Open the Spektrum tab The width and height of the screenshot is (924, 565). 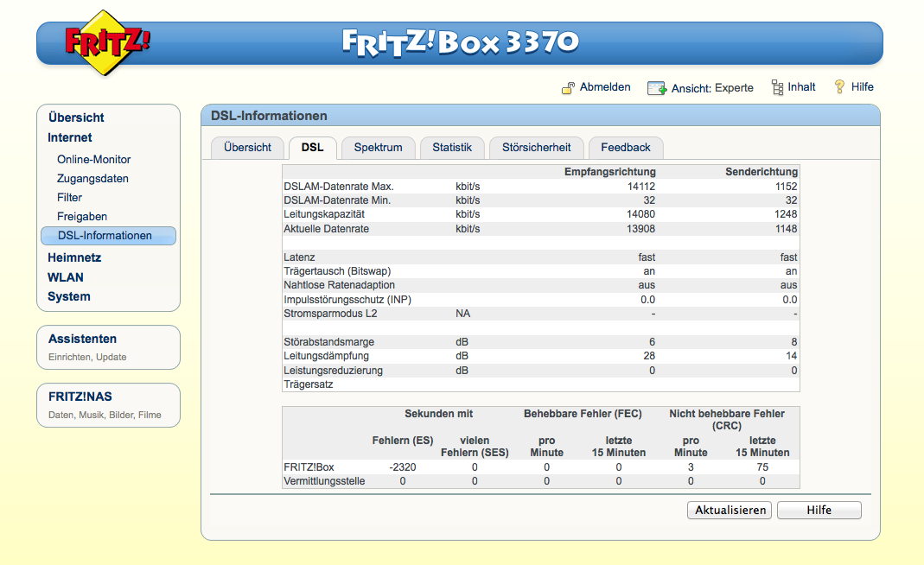[379, 148]
